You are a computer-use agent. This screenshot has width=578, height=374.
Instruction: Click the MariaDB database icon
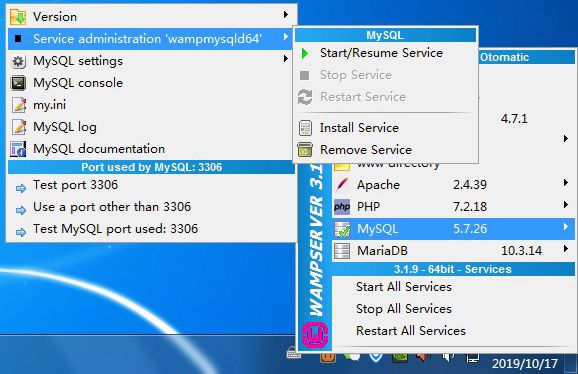(342, 251)
